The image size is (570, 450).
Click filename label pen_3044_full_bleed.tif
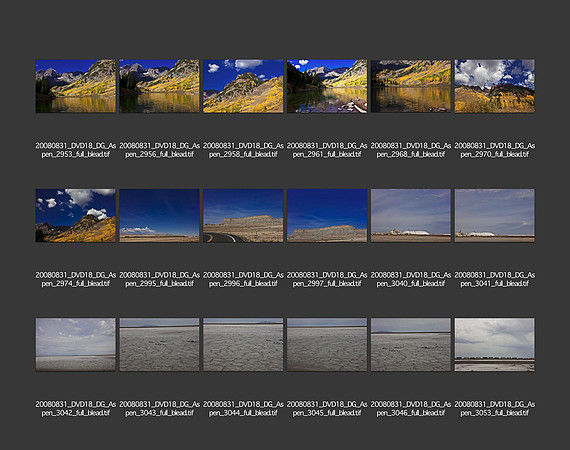(243, 413)
